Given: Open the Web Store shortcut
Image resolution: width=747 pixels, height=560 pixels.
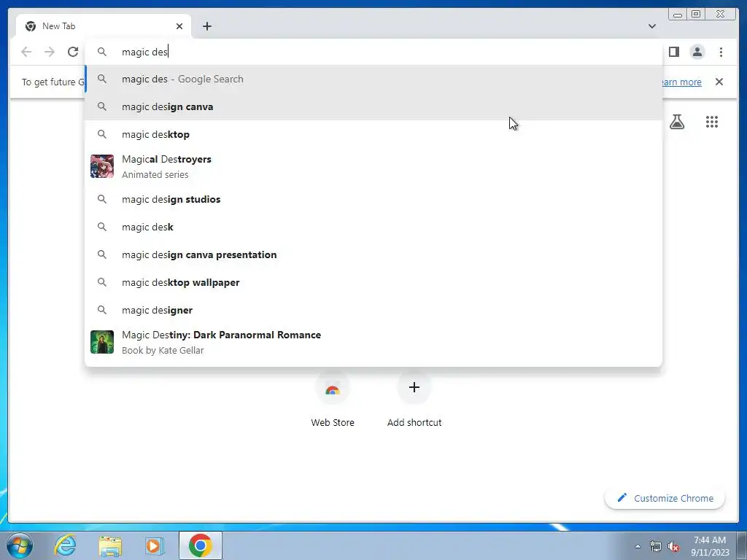Looking at the screenshot, I should pyautogui.click(x=333, y=400).
